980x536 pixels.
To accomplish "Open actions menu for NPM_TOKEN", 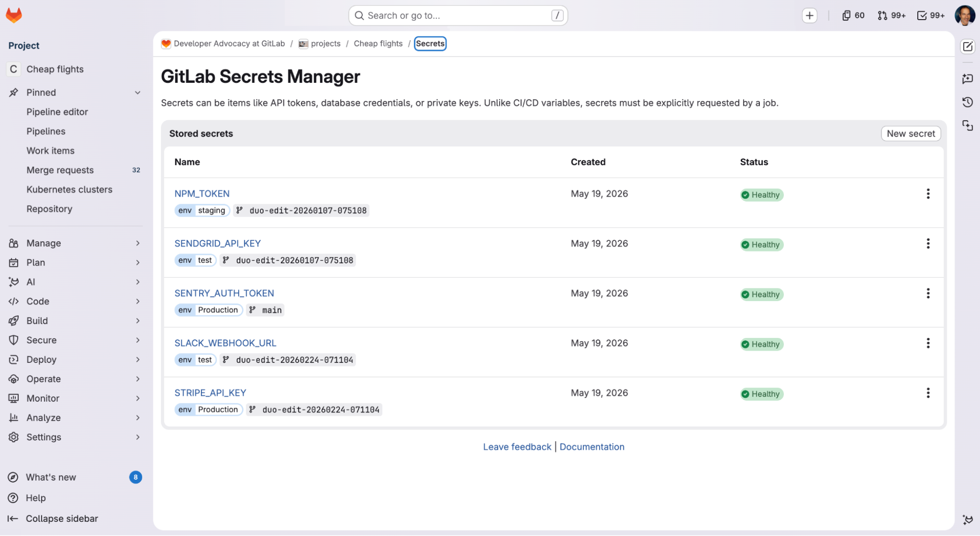I will pos(928,194).
